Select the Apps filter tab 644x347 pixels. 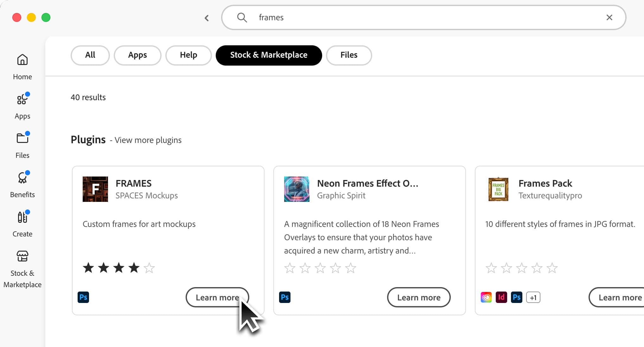coord(137,55)
